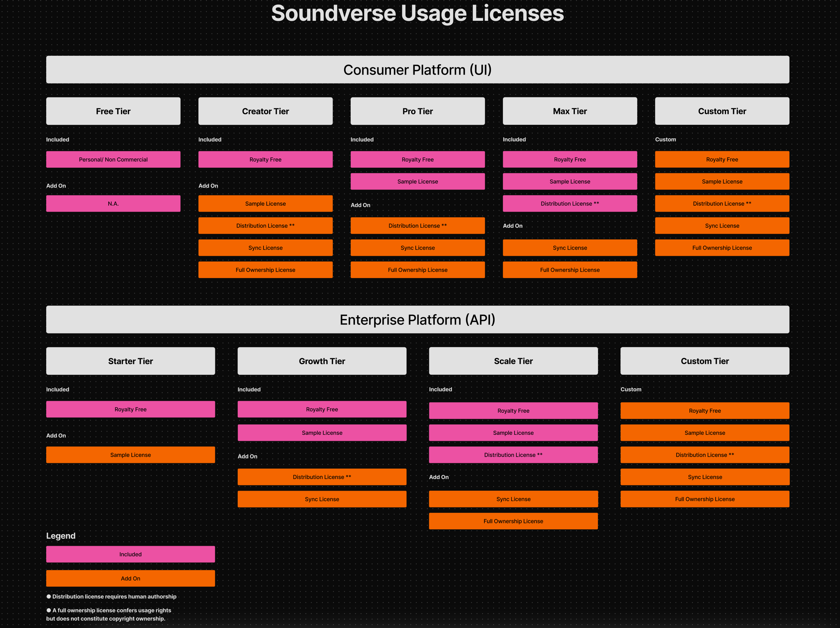840x628 pixels.
Task: Click the pink Included legend swatch
Action: click(x=130, y=554)
